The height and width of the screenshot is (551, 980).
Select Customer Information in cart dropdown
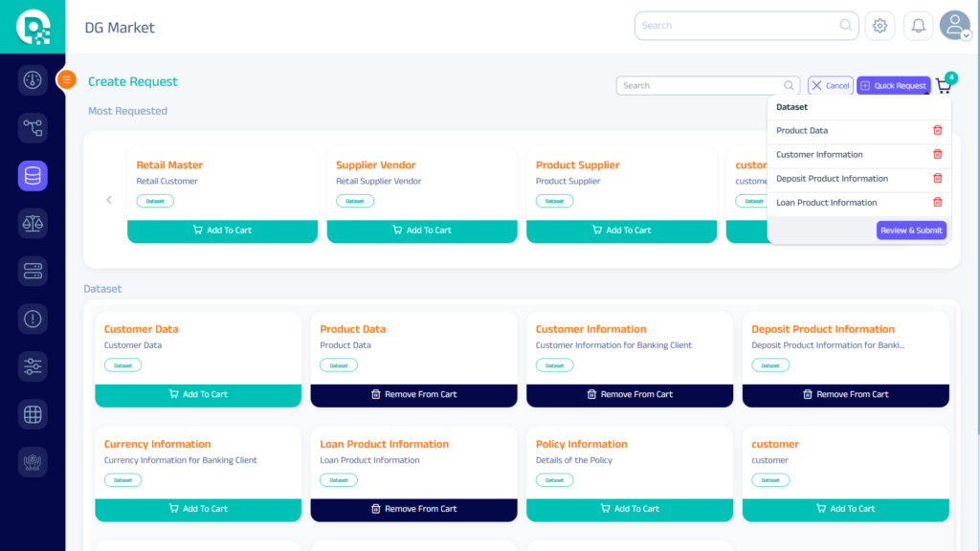(x=819, y=154)
